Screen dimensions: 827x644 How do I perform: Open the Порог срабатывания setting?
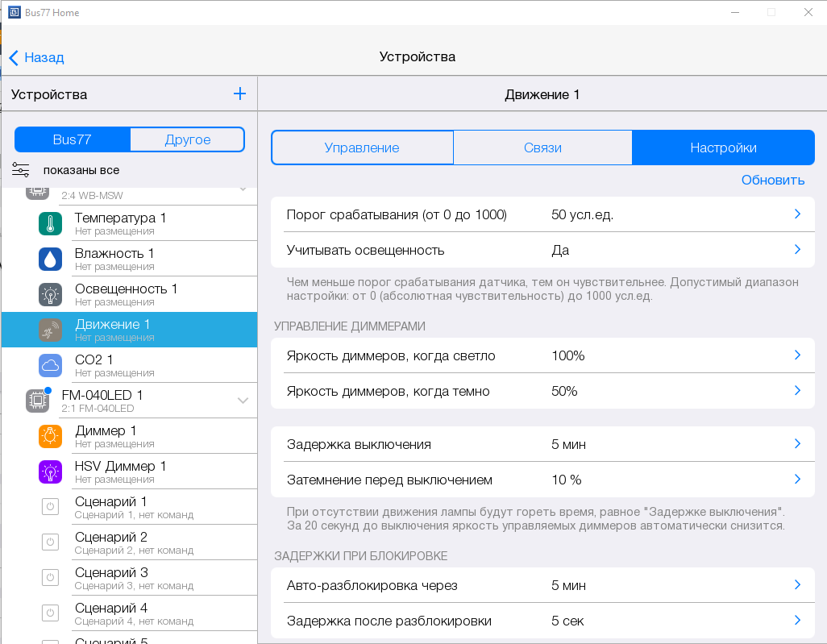click(542, 214)
